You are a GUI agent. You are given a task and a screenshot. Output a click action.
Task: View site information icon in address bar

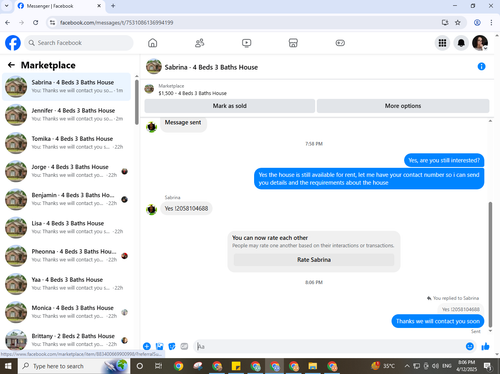52,23
